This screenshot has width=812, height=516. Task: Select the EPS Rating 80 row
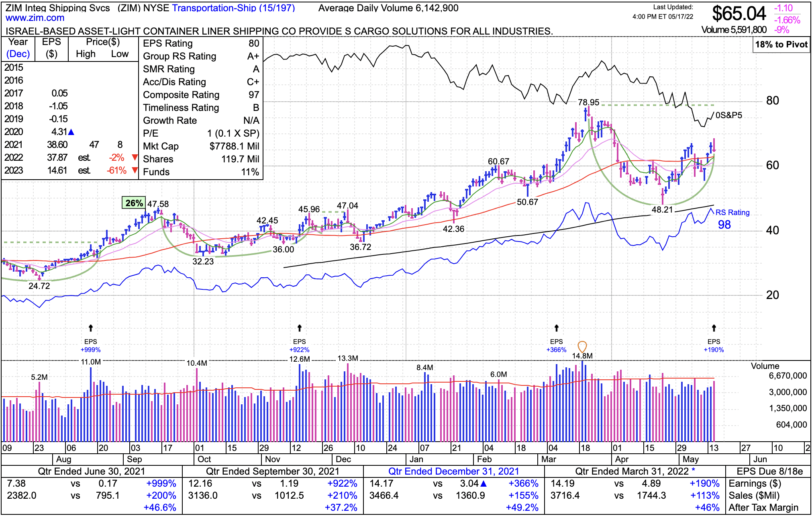[x=201, y=43]
